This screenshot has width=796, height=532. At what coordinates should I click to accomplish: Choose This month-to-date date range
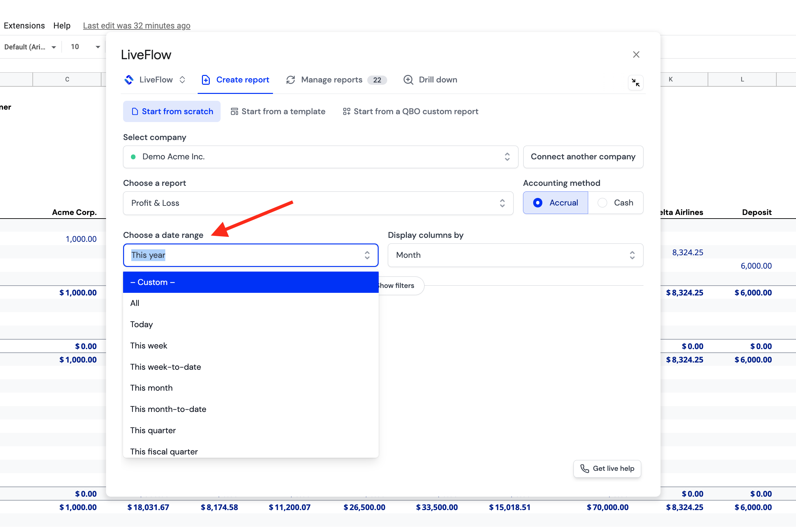pos(250,409)
